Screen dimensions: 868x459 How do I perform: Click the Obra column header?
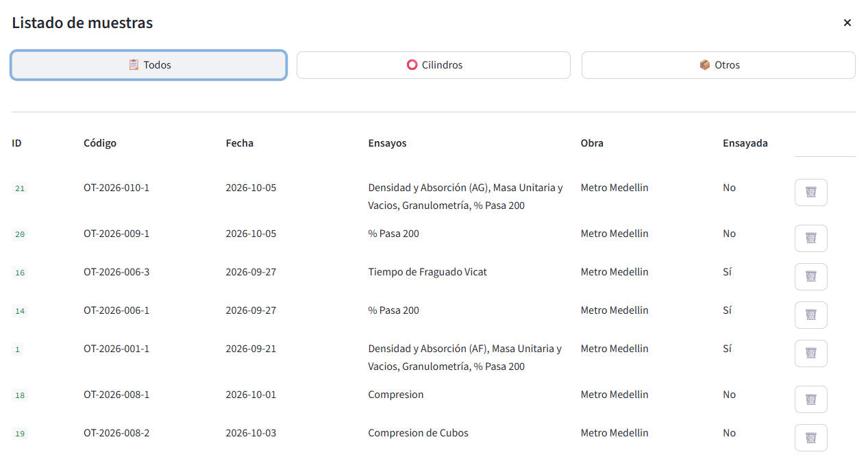592,143
